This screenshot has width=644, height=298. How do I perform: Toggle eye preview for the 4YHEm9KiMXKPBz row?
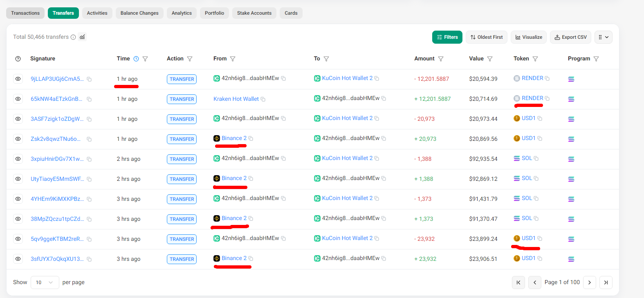[18, 199]
